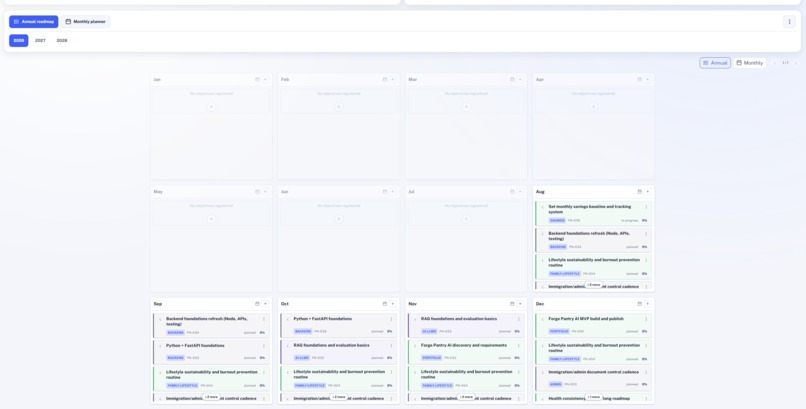The image size is (806, 409).
Task: Open Nov 'Forge Pantry AI discovery and requirements' card
Action: click(x=466, y=351)
